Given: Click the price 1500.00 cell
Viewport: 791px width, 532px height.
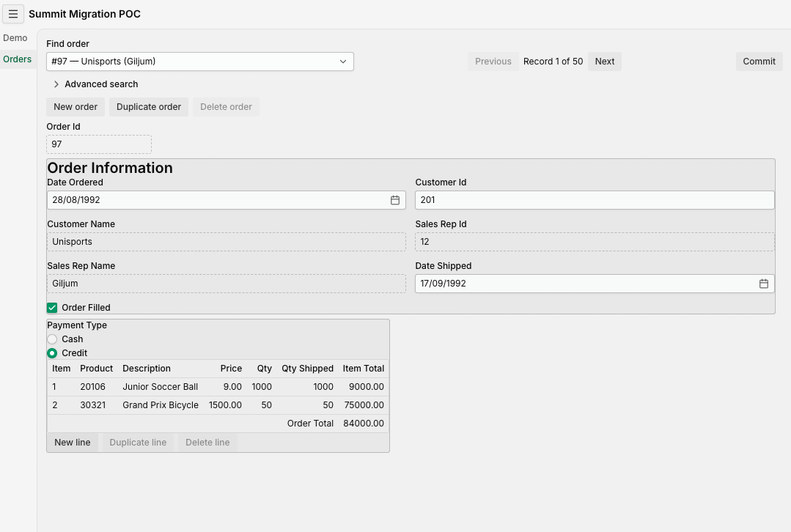Looking at the screenshot, I should coord(225,405).
